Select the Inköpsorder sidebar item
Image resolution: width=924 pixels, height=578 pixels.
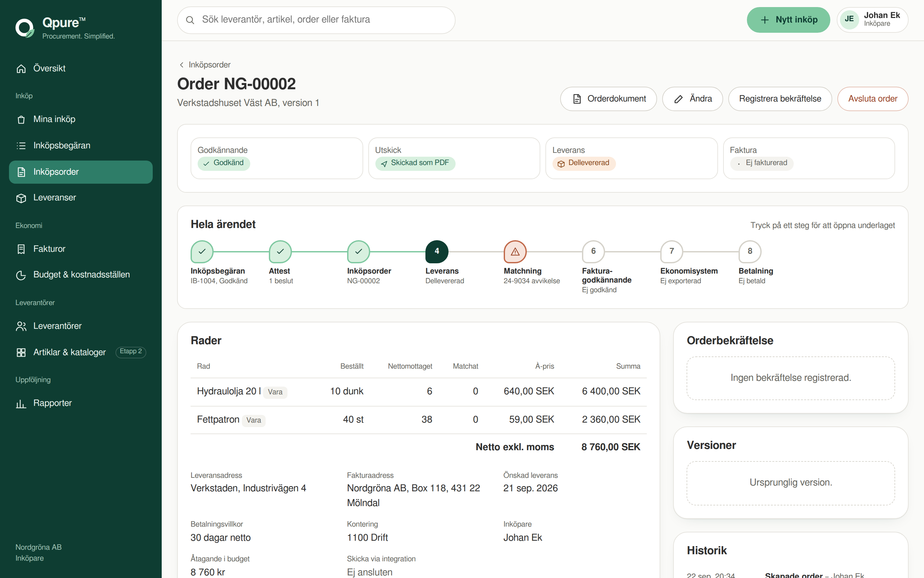(x=81, y=172)
